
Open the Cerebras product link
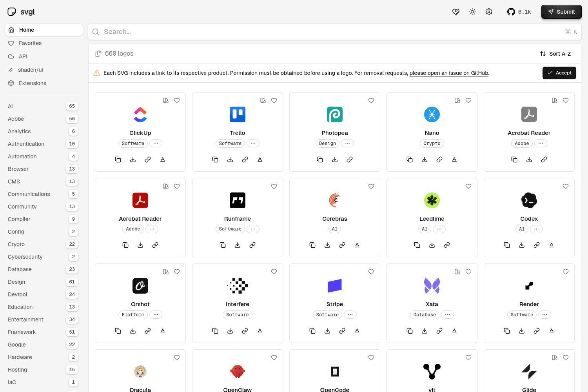pyautogui.click(x=342, y=245)
